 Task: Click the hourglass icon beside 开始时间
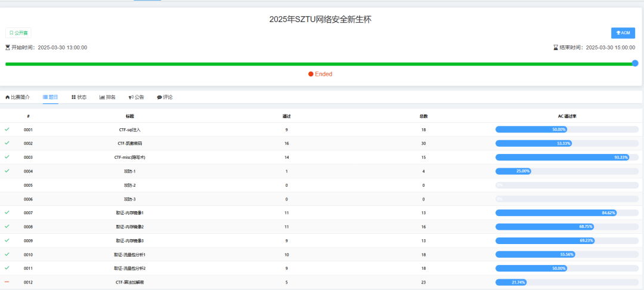(8, 48)
